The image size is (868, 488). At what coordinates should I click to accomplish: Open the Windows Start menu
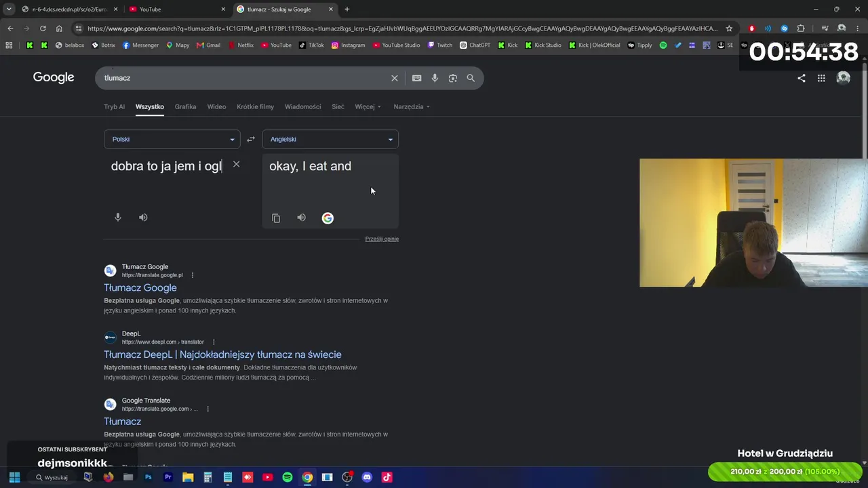tap(14, 477)
